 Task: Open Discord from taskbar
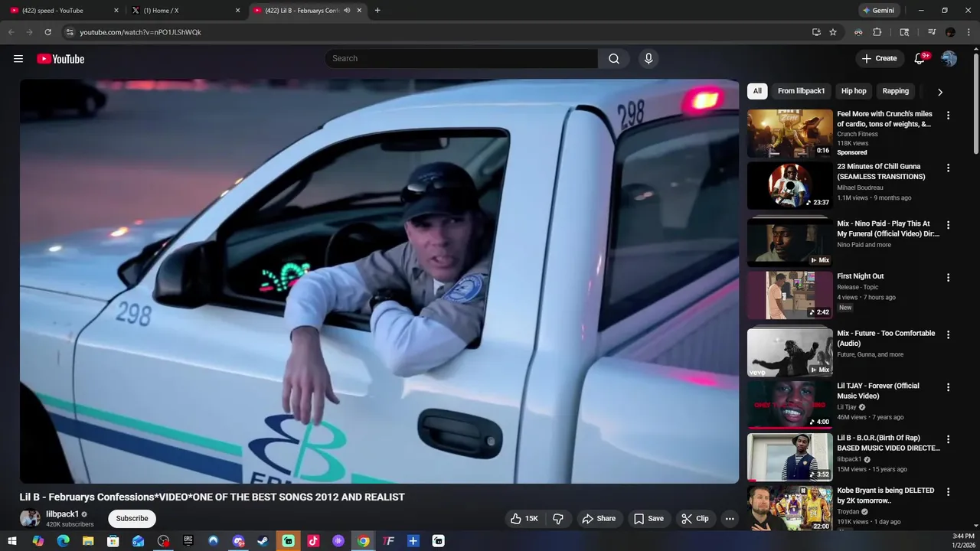point(238,541)
